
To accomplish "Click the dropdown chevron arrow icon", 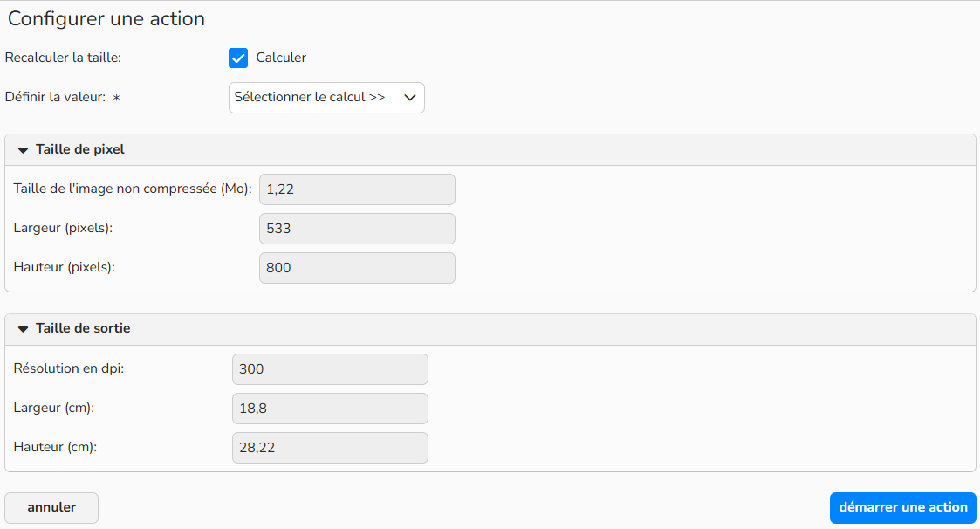I will [x=410, y=98].
